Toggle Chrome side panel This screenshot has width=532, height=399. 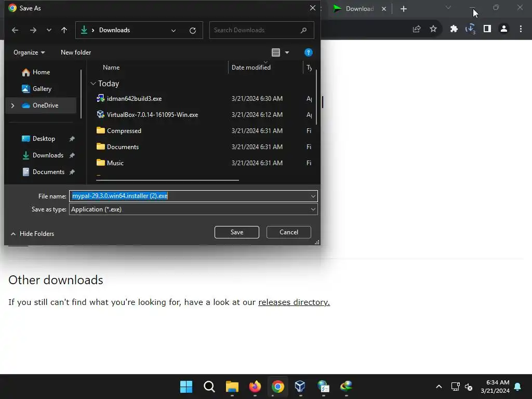pyautogui.click(x=487, y=29)
